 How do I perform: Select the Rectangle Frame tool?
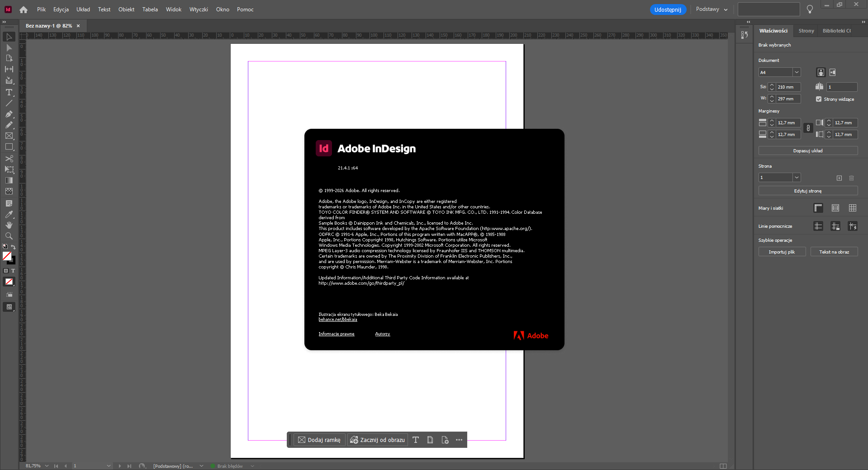pos(9,136)
